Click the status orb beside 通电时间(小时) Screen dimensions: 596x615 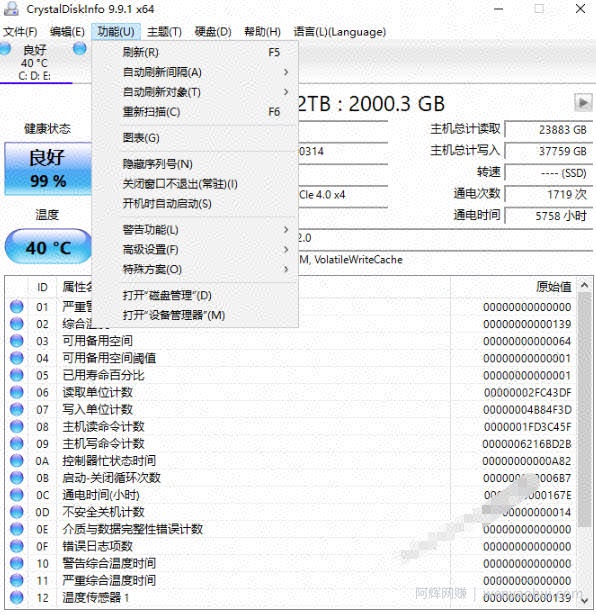16,495
